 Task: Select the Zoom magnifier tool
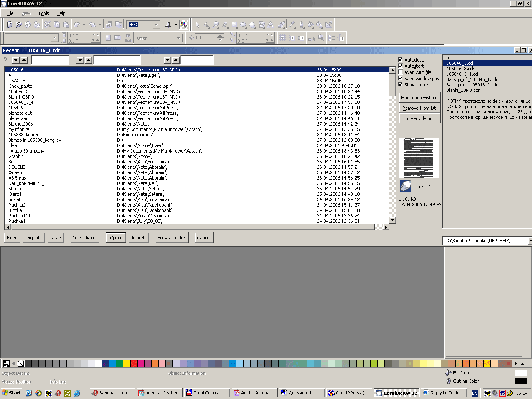(x=216, y=25)
